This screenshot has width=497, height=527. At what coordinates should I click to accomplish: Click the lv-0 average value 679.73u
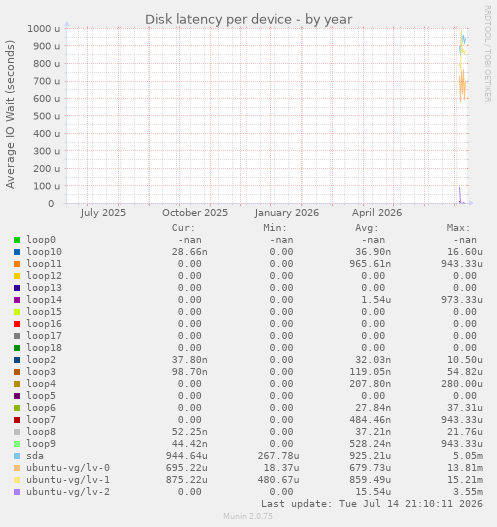(x=370, y=468)
